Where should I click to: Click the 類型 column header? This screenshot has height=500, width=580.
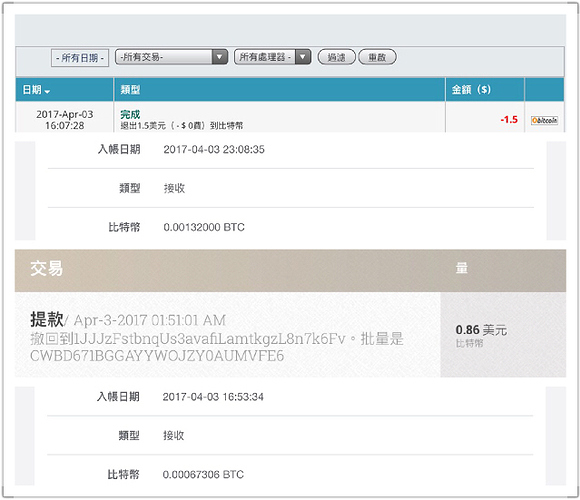click(x=130, y=89)
